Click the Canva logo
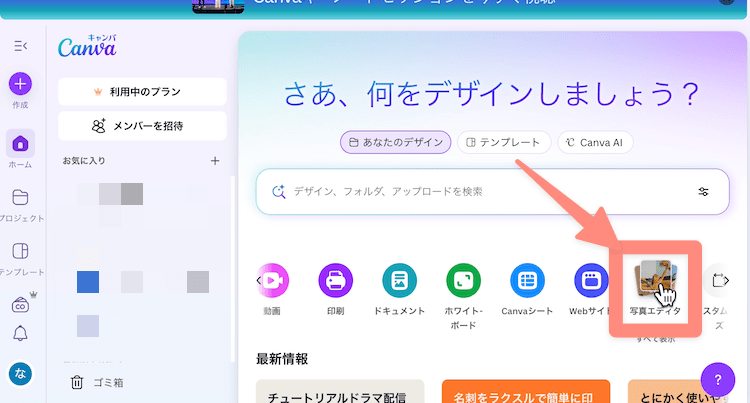Image resolution: width=750 pixels, height=403 pixels. pyautogui.click(x=88, y=47)
